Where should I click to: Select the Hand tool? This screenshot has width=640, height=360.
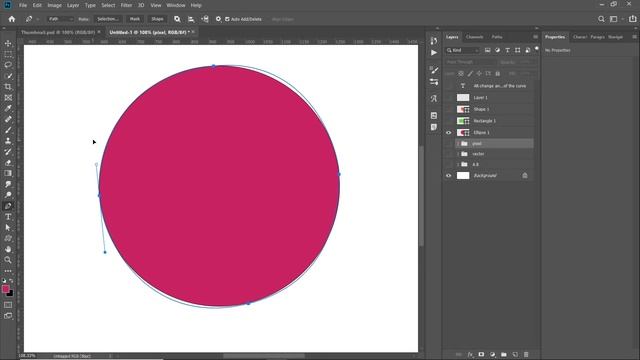click(x=8, y=249)
